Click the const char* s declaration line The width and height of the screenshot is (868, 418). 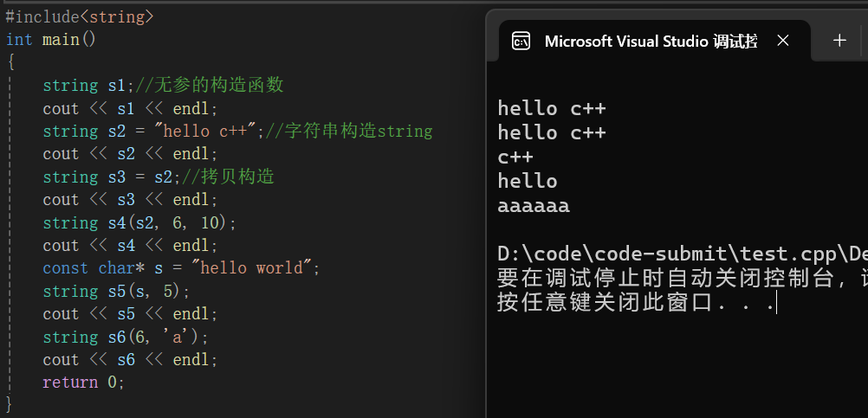tap(181, 268)
